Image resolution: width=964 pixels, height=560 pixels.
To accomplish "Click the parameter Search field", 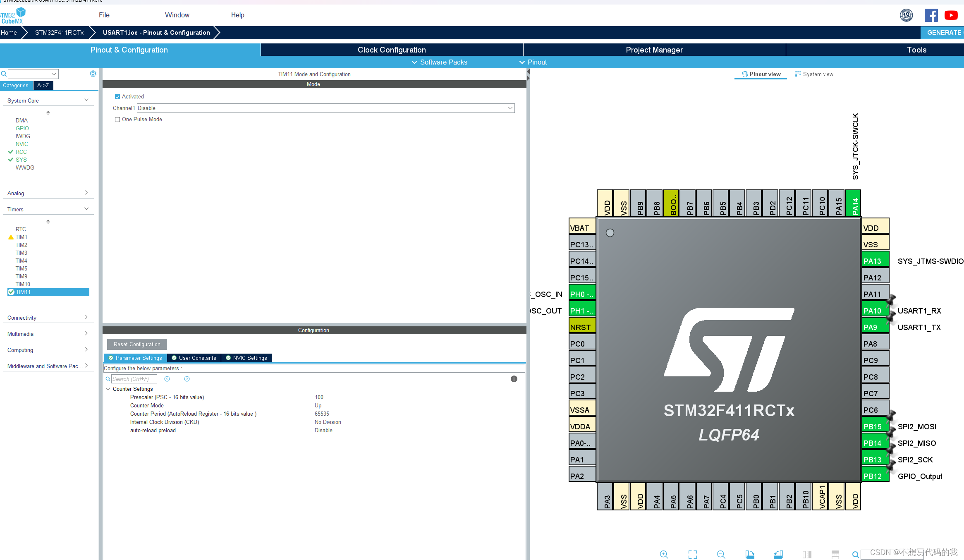I will point(134,379).
